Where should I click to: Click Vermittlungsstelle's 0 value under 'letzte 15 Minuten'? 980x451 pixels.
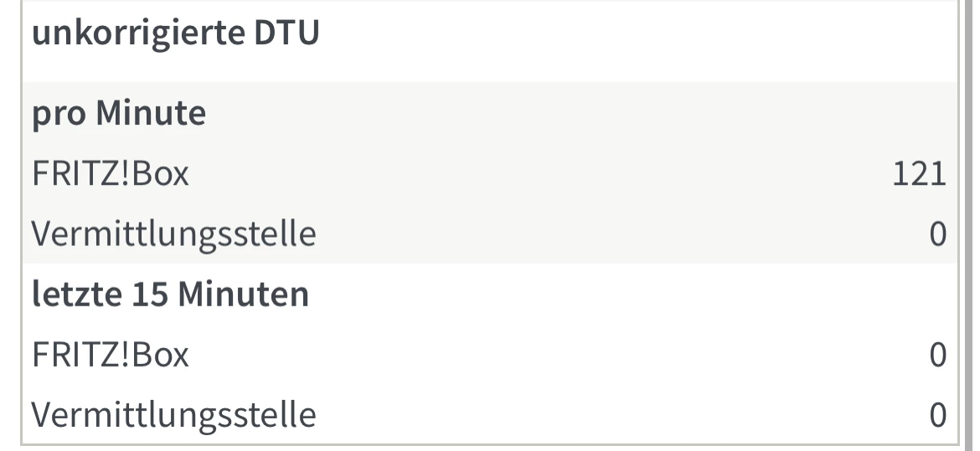tap(937, 416)
